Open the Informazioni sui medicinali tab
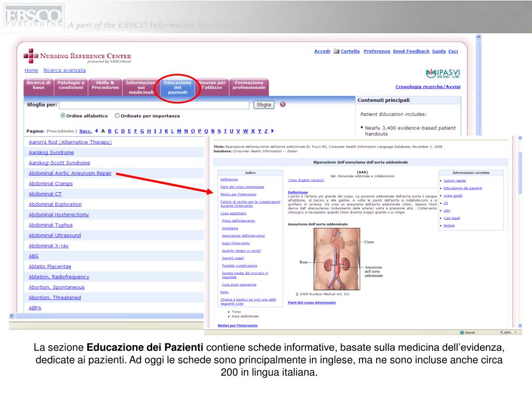Image resolution: width=532 pixels, height=399 pixels. (x=140, y=87)
